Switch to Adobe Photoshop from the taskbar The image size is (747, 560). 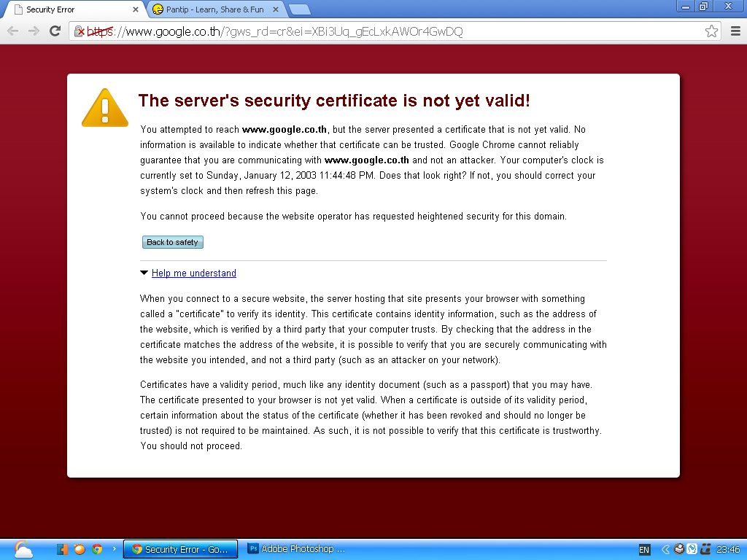[x=298, y=549]
